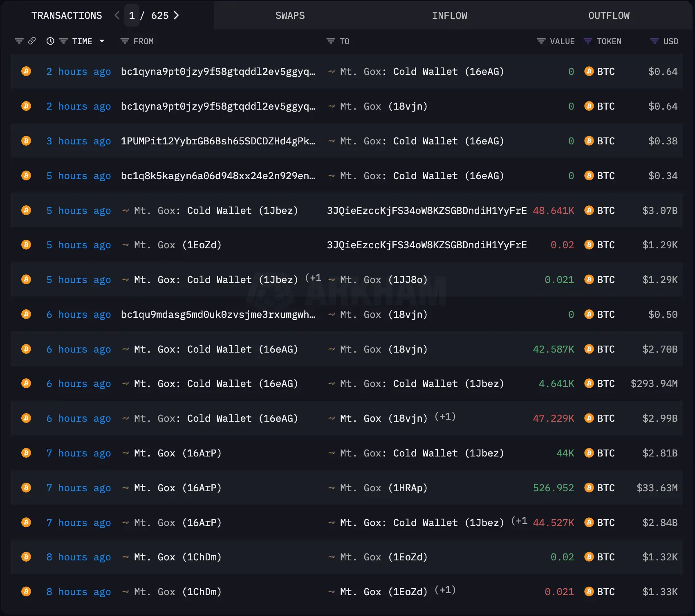Click the clock icon beside TIME
Screen dimensions: 695x616
pos(50,41)
